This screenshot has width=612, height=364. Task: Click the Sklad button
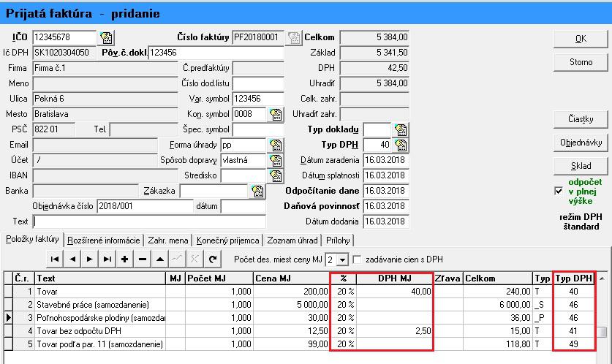point(581,166)
